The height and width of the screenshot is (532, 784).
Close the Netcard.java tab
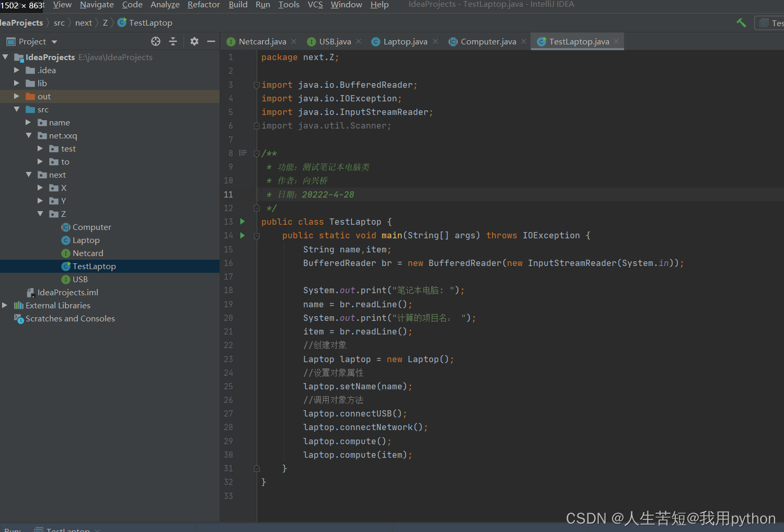294,41
